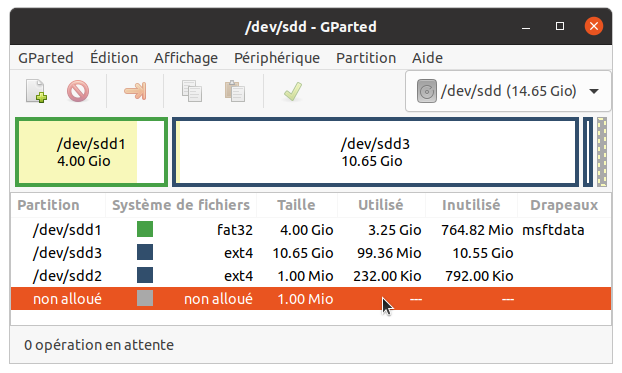Screen dimensions: 622x373
Task: Click the Taille column header
Action: pos(296,205)
